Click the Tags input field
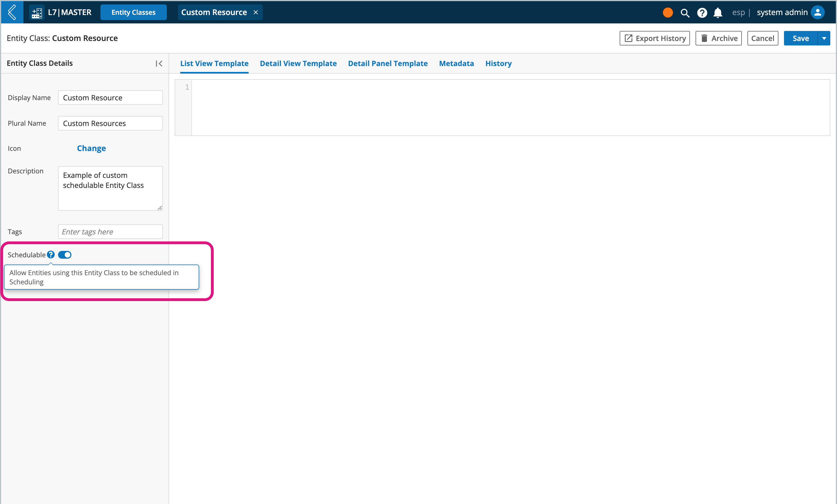Viewport: 837px width, 504px height. (110, 232)
